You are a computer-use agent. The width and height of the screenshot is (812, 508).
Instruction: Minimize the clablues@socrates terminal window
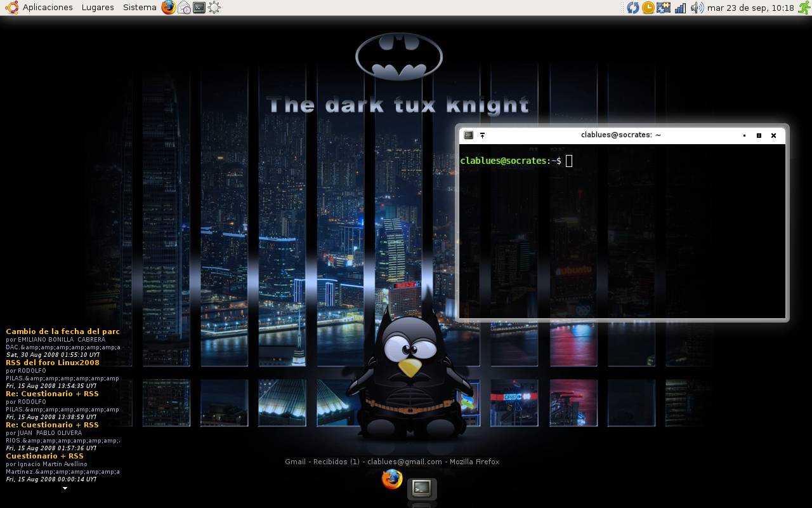click(744, 135)
